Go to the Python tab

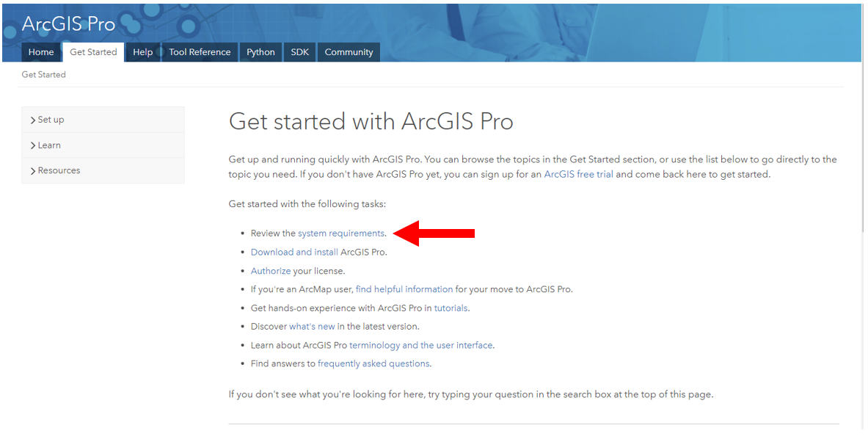[x=260, y=52]
